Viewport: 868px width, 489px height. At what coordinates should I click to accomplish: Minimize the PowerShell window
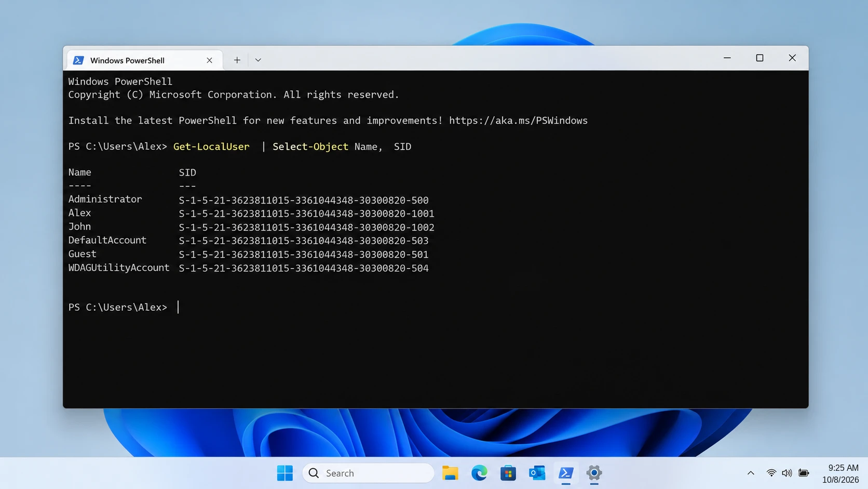(727, 58)
